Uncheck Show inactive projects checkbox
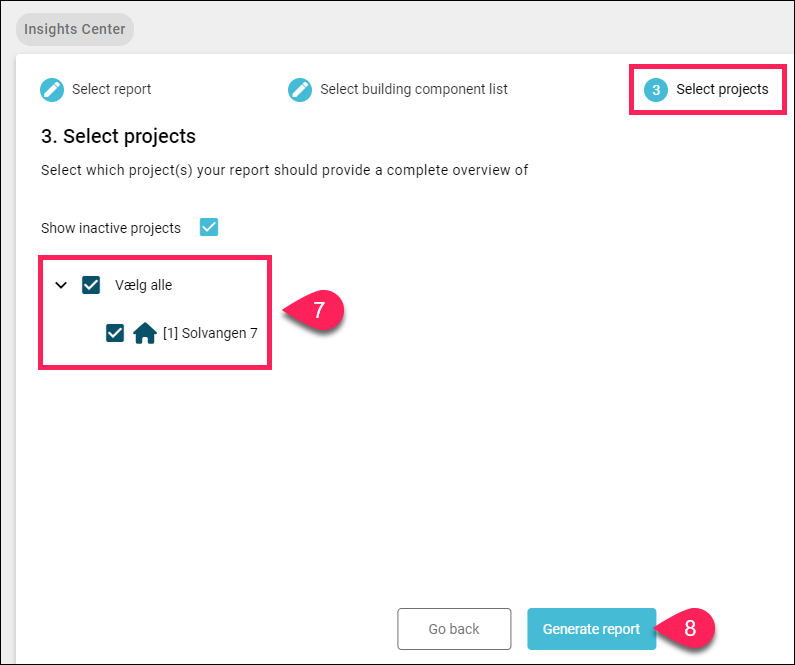The height and width of the screenshot is (665, 795). (209, 227)
